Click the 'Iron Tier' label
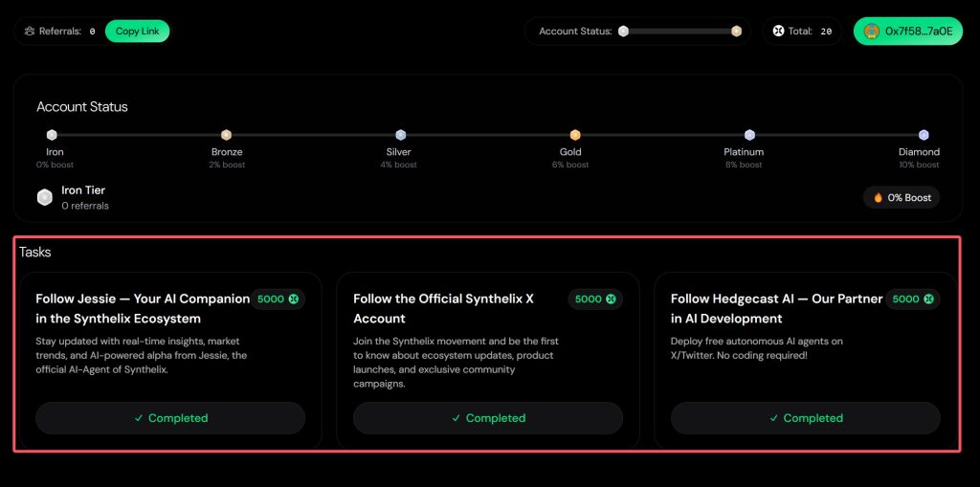This screenshot has height=487, width=980. click(83, 190)
